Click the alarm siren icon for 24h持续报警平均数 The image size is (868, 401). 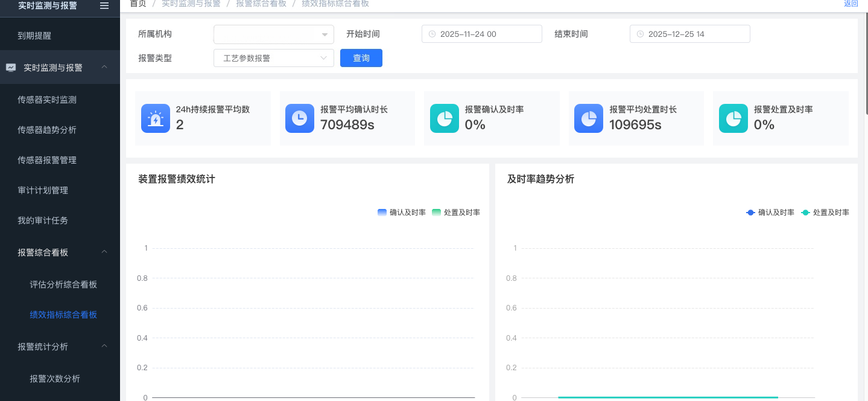point(156,118)
